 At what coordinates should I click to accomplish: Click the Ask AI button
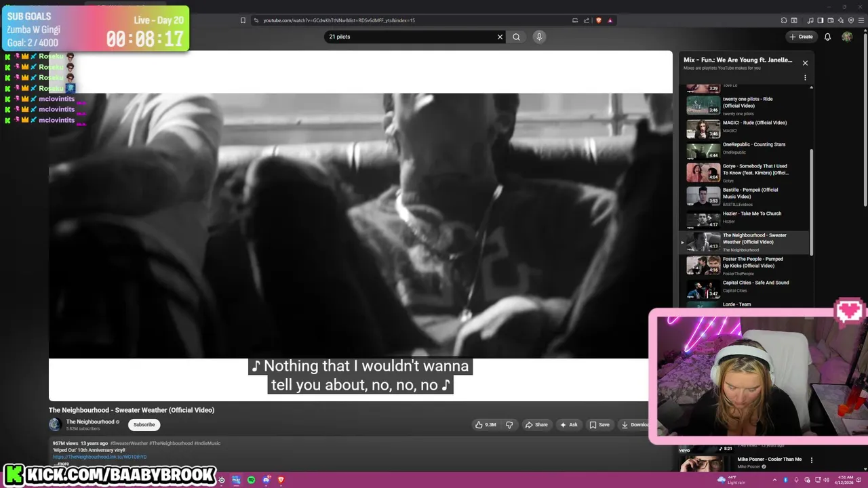(568, 424)
